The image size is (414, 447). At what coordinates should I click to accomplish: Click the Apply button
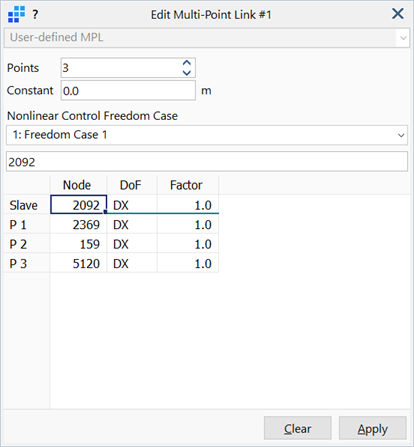(373, 428)
